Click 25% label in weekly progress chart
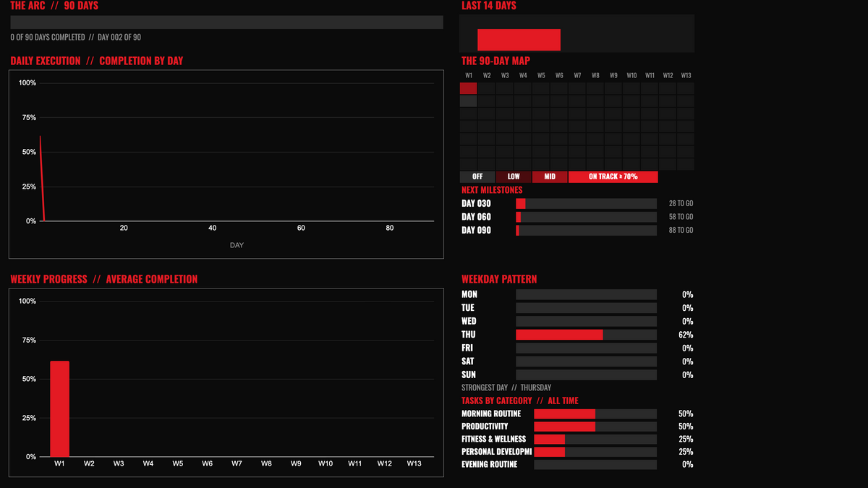The image size is (868, 488). pos(29,418)
